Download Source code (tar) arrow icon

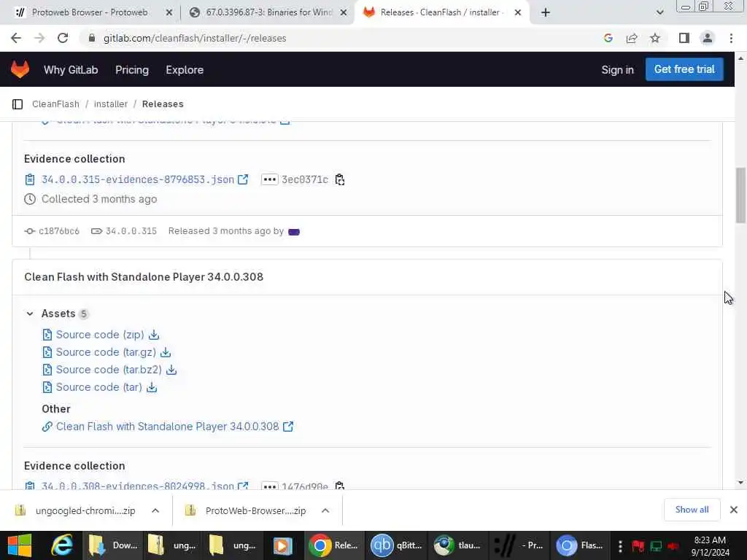coord(152,387)
